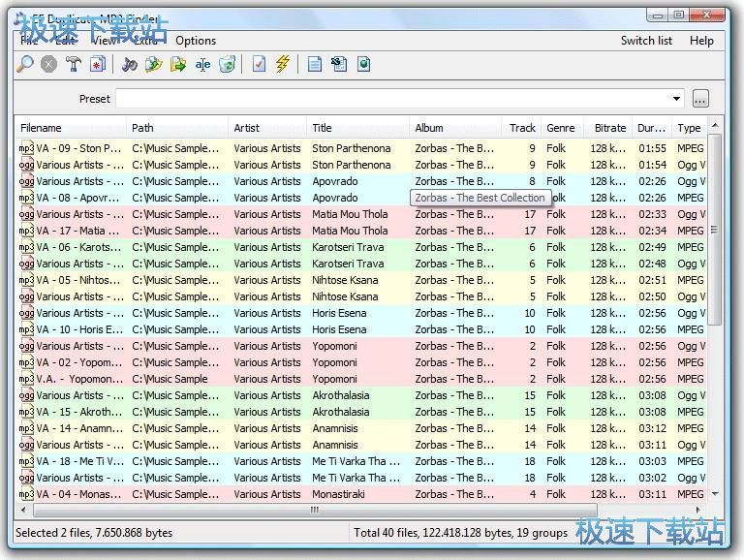Click the vertical scrollbar down arrow

(x=716, y=495)
